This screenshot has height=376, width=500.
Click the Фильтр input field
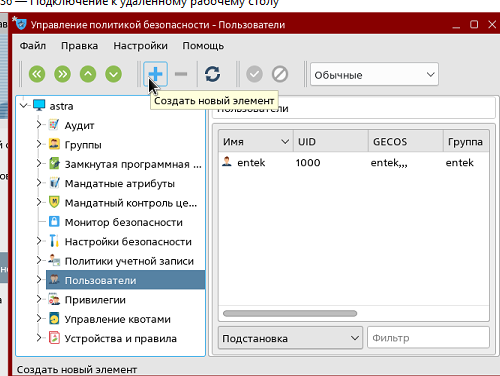428,338
